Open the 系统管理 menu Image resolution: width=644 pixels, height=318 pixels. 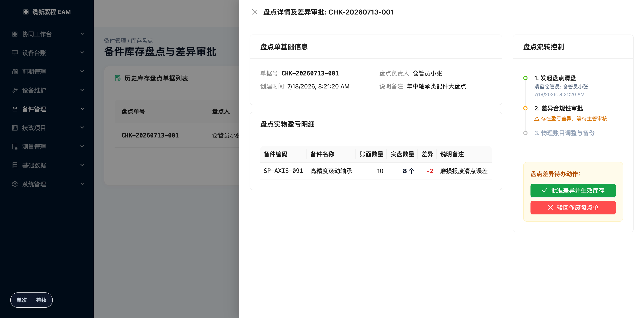[x=47, y=184]
